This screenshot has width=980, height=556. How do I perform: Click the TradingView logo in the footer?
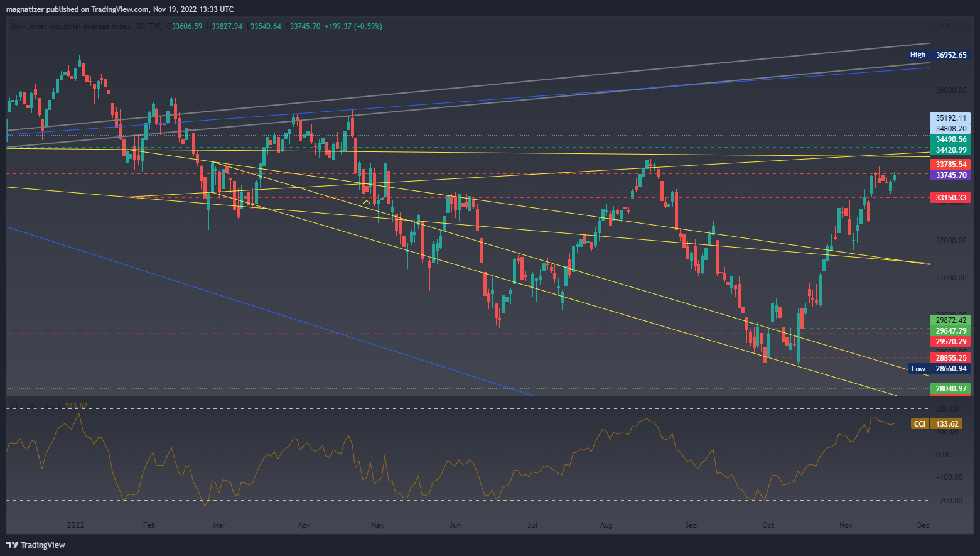tap(36, 545)
